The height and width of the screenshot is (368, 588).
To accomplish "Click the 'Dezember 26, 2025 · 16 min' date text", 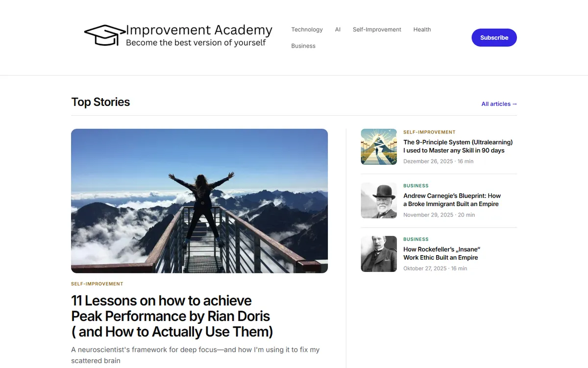I will [439, 161].
